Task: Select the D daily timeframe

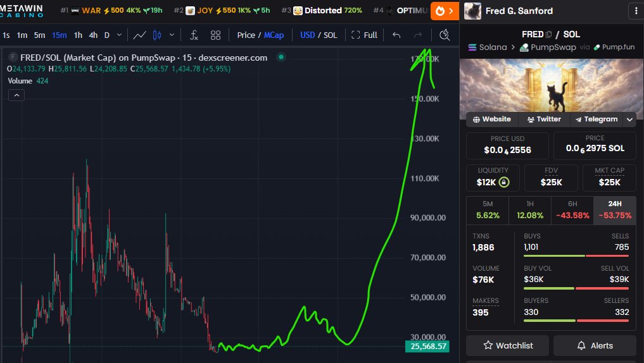Action: [x=107, y=35]
